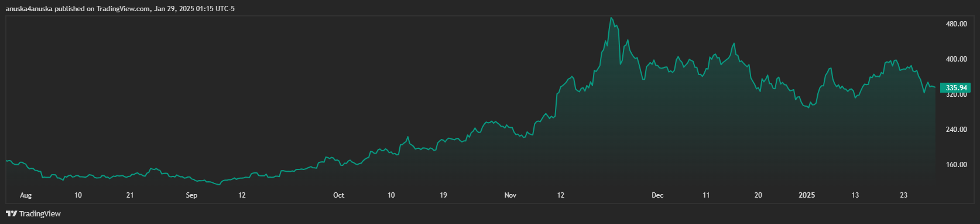Click the 240.00 price axis label
The image size is (980, 224).
[956, 130]
